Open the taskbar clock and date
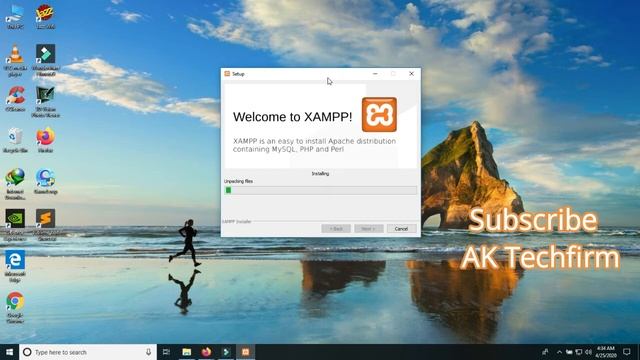 (x=606, y=352)
